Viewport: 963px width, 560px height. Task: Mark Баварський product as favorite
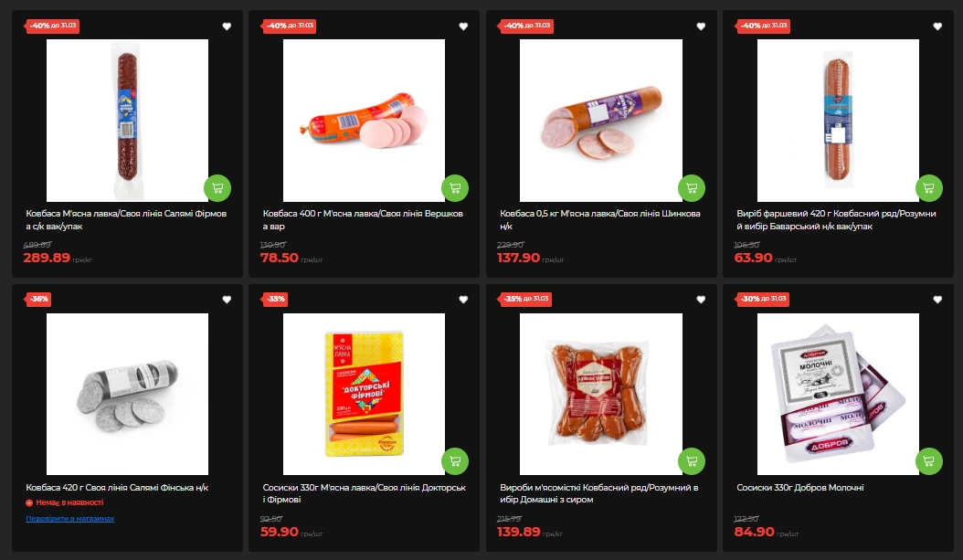point(937,26)
